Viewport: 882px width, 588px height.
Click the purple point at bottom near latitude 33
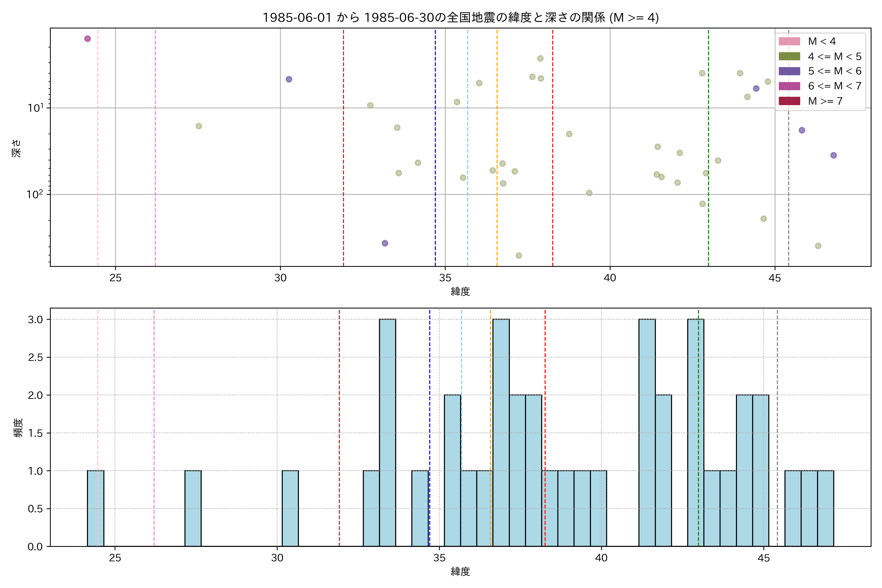click(385, 243)
